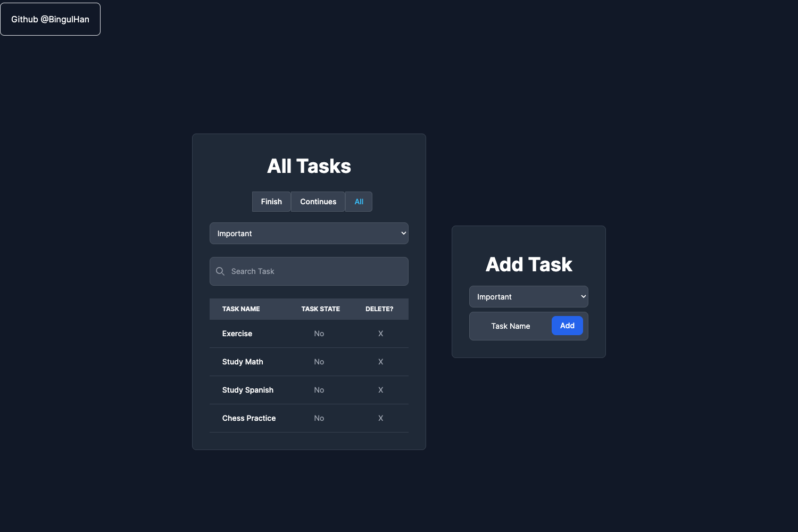Switch to the Finish tab

coord(271,202)
